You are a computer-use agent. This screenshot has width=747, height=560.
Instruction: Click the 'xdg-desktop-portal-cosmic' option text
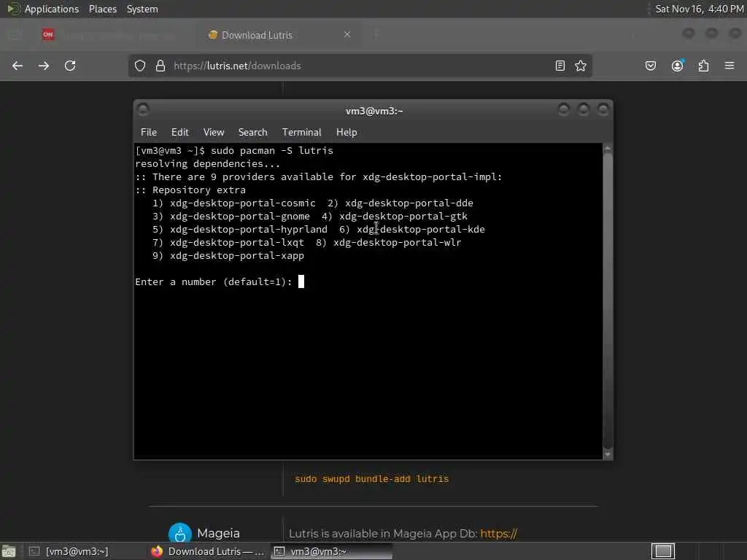[242, 203]
